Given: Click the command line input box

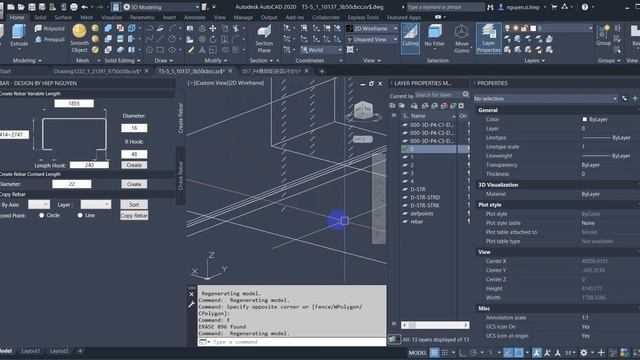Looking at the screenshot, I should pos(291,342).
